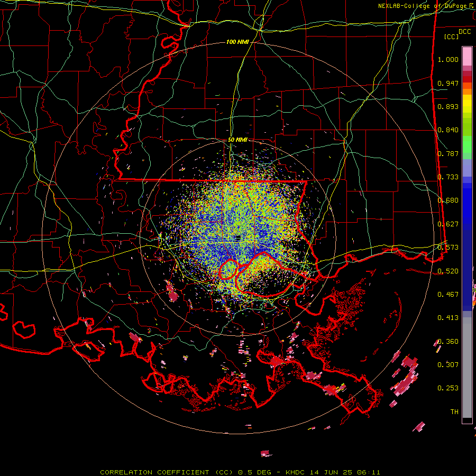The height and width of the screenshot is (476, 476).
Task: Click the pink segment of the color bar
Action: (x=467, y=56)
